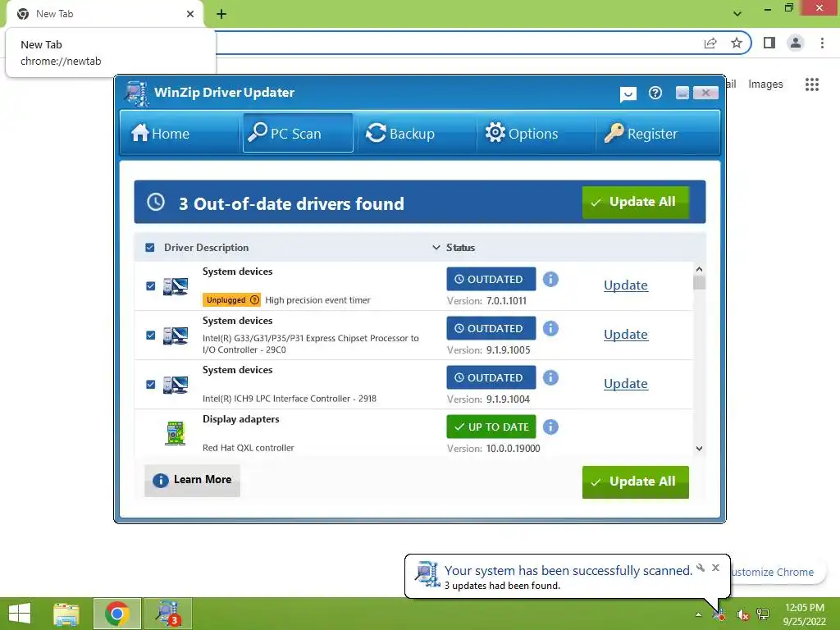Uncheck the High precision event timer checkbox

151,286
